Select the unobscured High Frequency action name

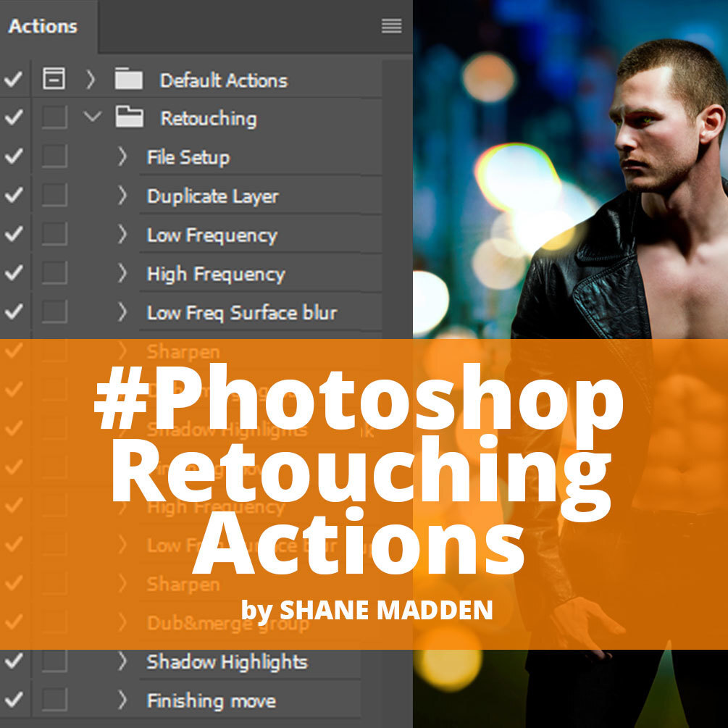coord(216,275)
